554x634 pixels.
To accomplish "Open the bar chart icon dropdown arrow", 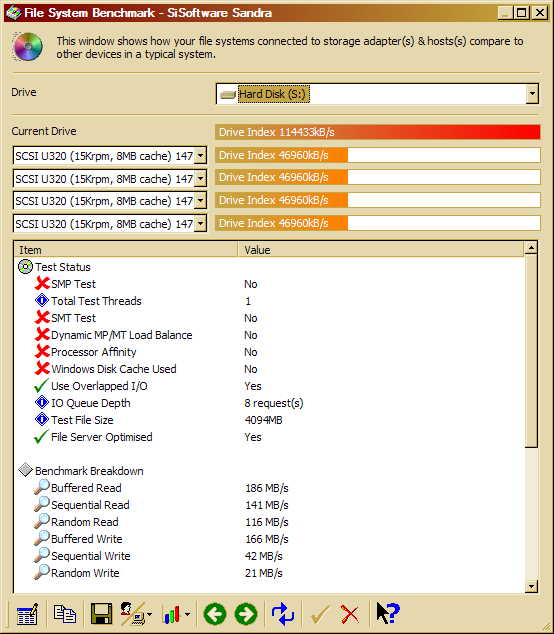I will pos(187,615).
